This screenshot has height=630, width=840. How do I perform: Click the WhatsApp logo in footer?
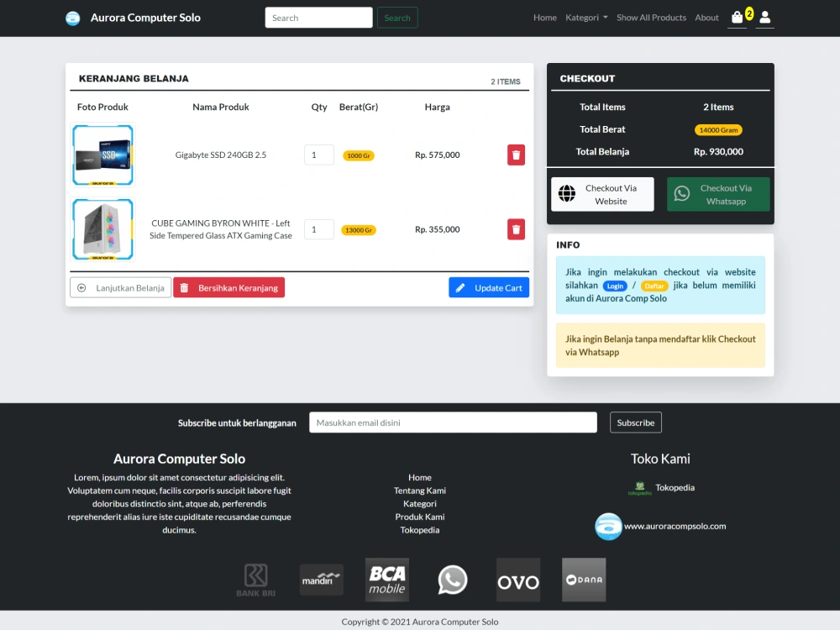453,580
